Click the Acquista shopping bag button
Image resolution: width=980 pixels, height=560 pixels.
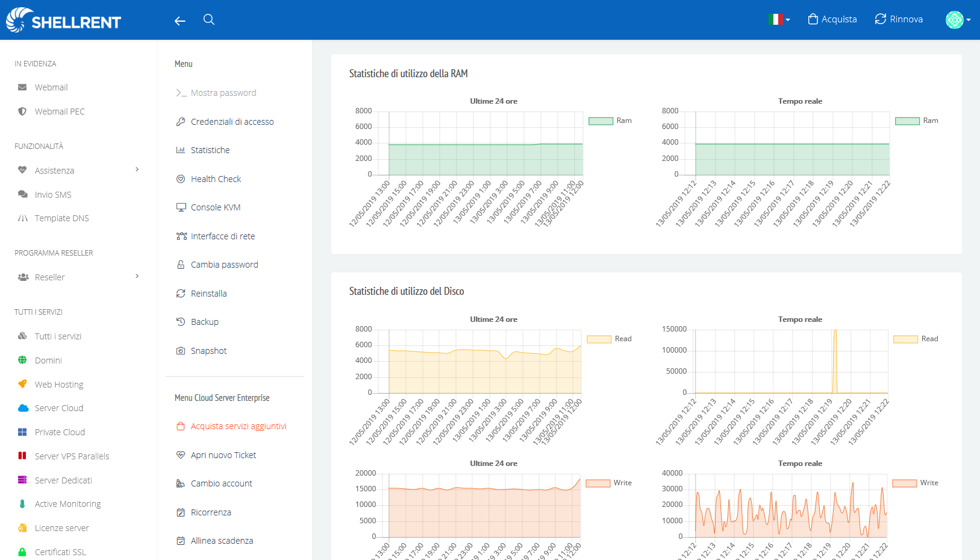click(832, 19)
